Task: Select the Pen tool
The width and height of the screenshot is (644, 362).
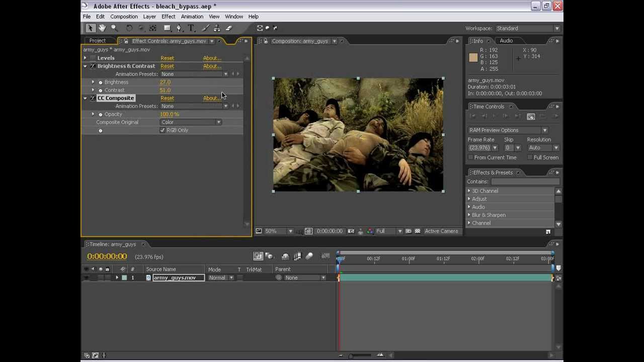Action: (179, 28)
